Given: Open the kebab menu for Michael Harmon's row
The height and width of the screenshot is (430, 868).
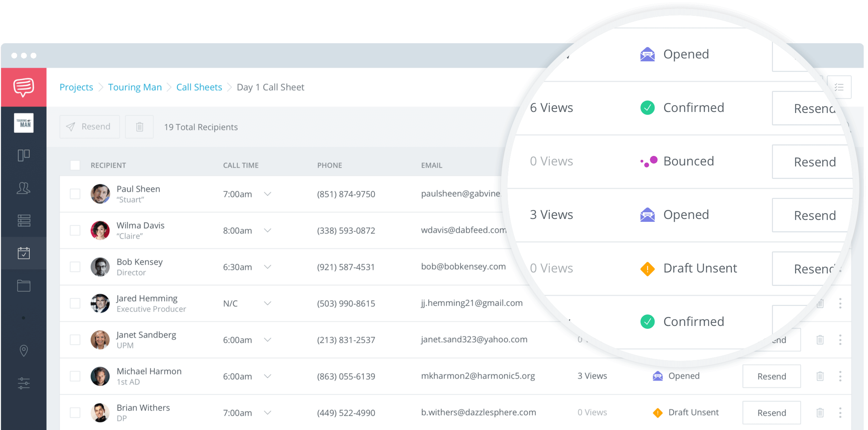Looking at the screenshot, I should [840, 376].
